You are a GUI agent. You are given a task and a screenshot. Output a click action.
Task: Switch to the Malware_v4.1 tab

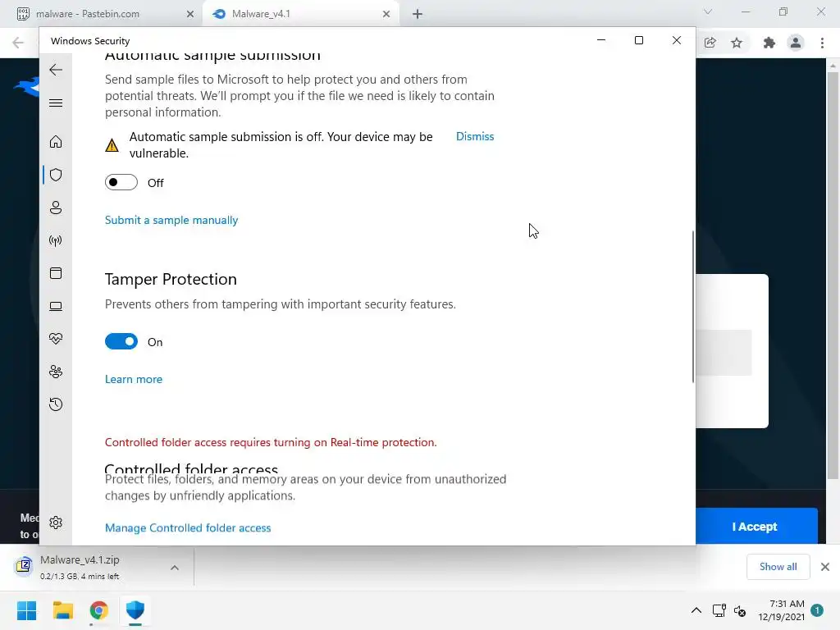pos(300,14)
